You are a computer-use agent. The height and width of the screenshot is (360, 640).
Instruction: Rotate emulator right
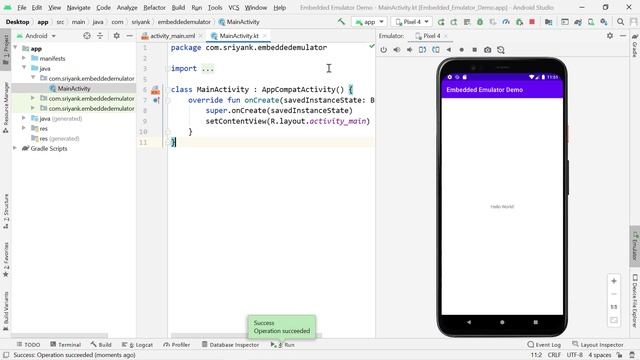coord(436,50)
